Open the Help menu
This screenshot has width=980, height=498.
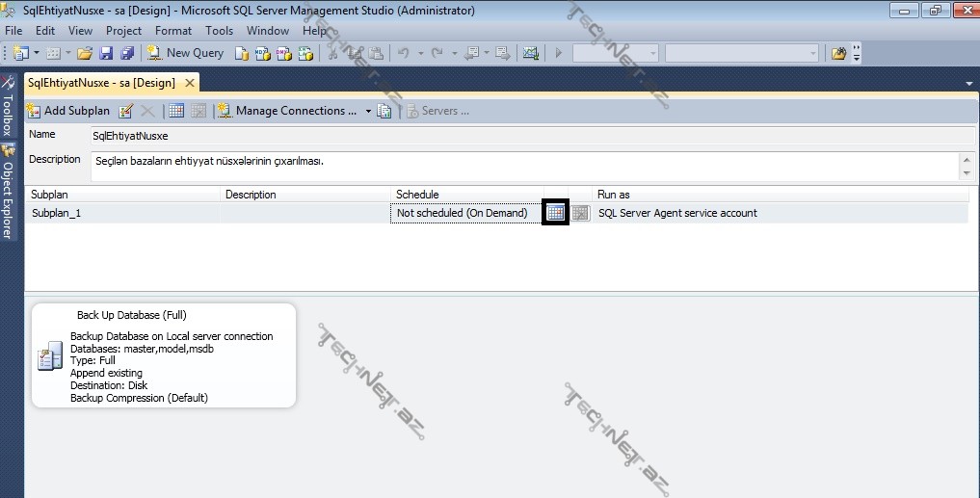314,31
